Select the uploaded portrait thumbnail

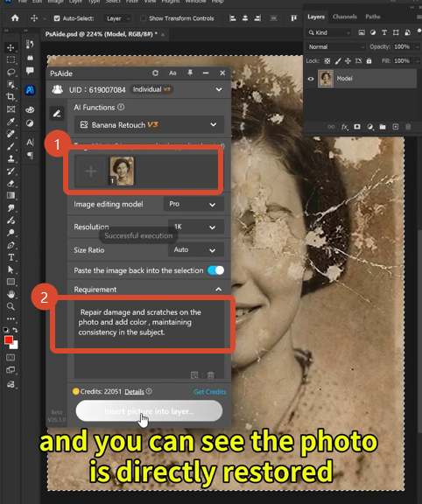click(x=122, y=171)
